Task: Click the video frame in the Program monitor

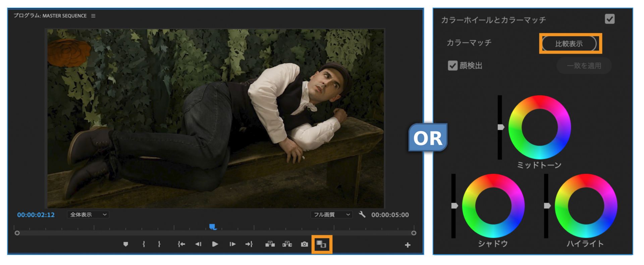Action: point(215,118)
